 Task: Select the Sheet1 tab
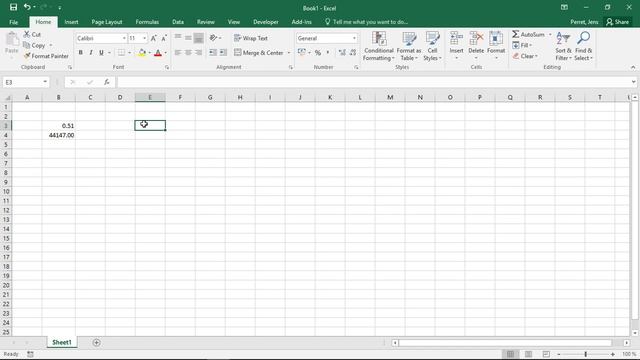point(62,342)
